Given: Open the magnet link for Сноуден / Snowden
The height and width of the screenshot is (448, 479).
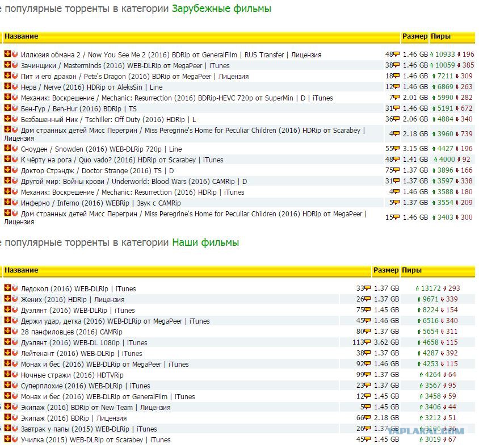Looking at the screenshot, I should point(15,148).
